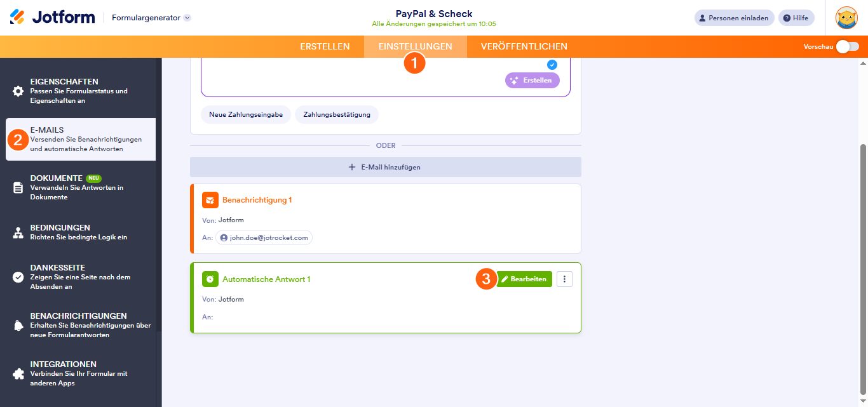Click the green Bearbeiten button
868x407 pixels.
pyautogui.click(x=524, y=279)
